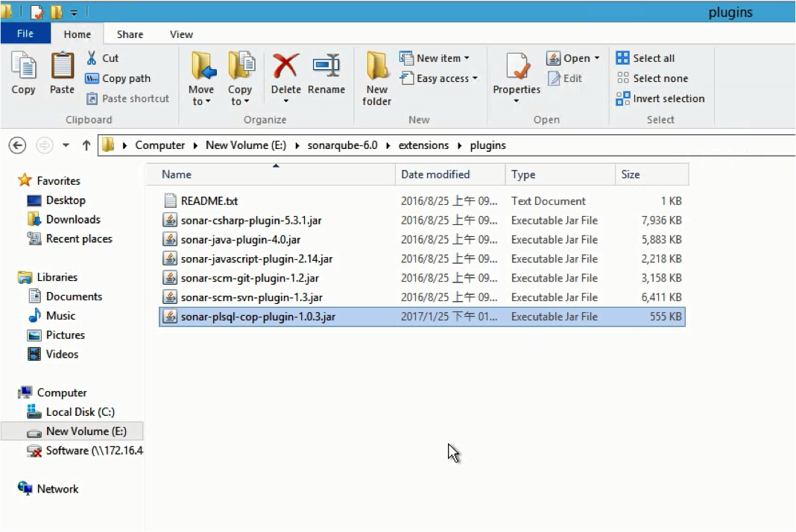Sort files by Date modified column
Image resolution: width=796 pixels, height=532 pixels.
tap(450, 174)
